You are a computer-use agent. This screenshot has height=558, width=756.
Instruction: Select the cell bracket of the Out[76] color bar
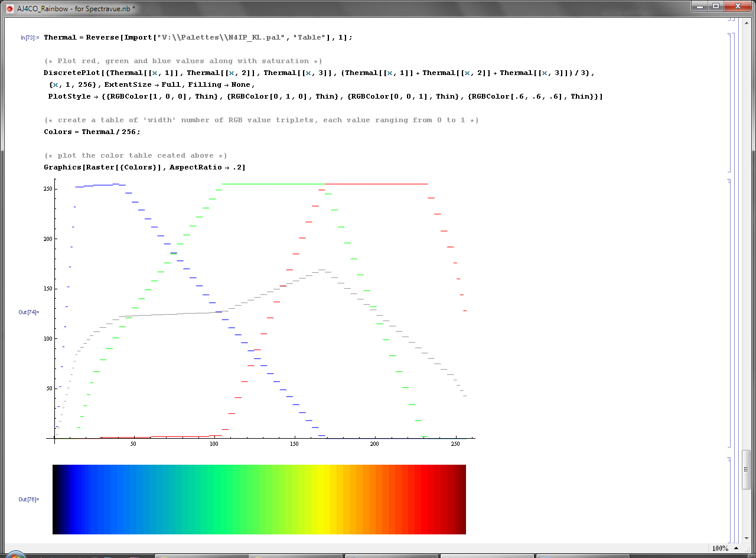(729, 499)
